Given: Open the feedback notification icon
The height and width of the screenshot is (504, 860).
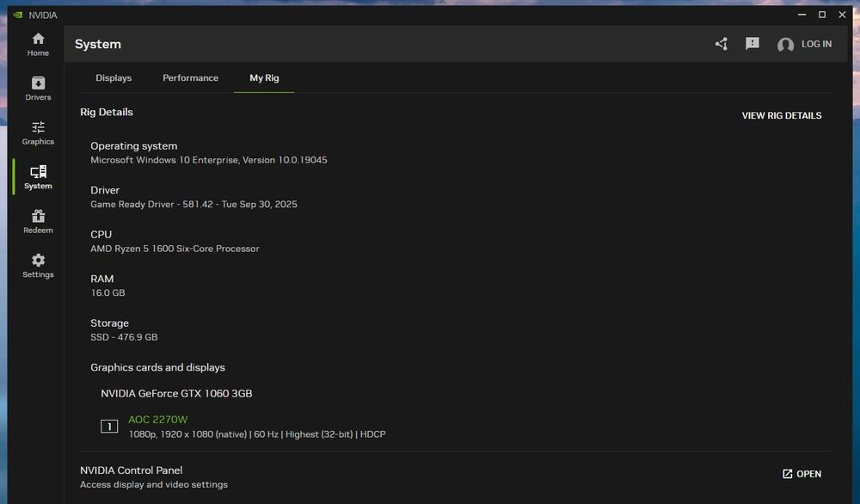Looking at the screenshot, I should coord(752,43).
